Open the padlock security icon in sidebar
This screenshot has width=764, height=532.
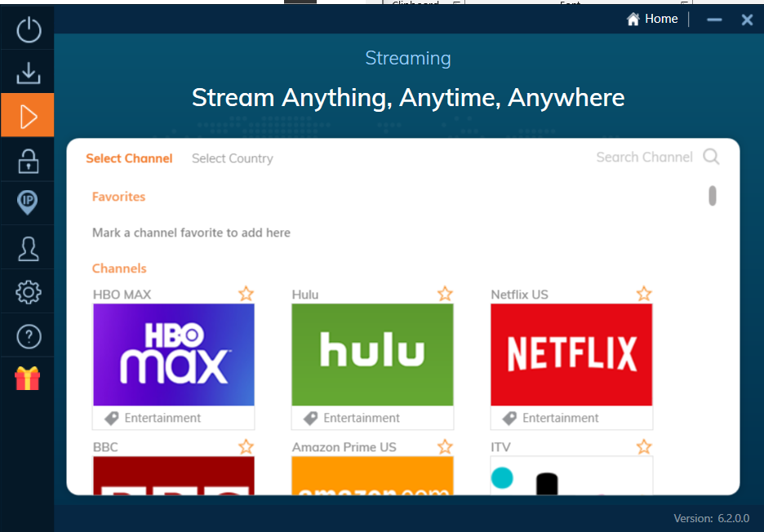pos(29,160)
